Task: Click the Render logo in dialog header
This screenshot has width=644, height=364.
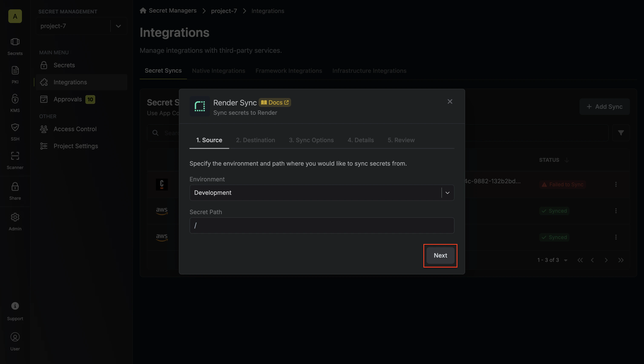Action: point(200,106)
